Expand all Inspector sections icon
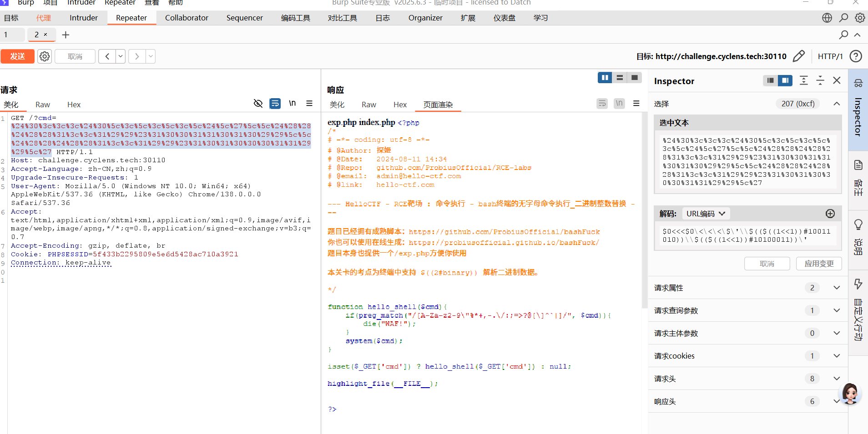The width and height of the screenshot is (868, 434). (804, 80)
